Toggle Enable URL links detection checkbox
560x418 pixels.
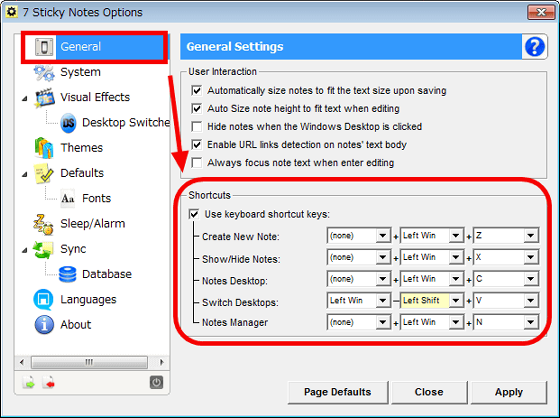(196, 145)
